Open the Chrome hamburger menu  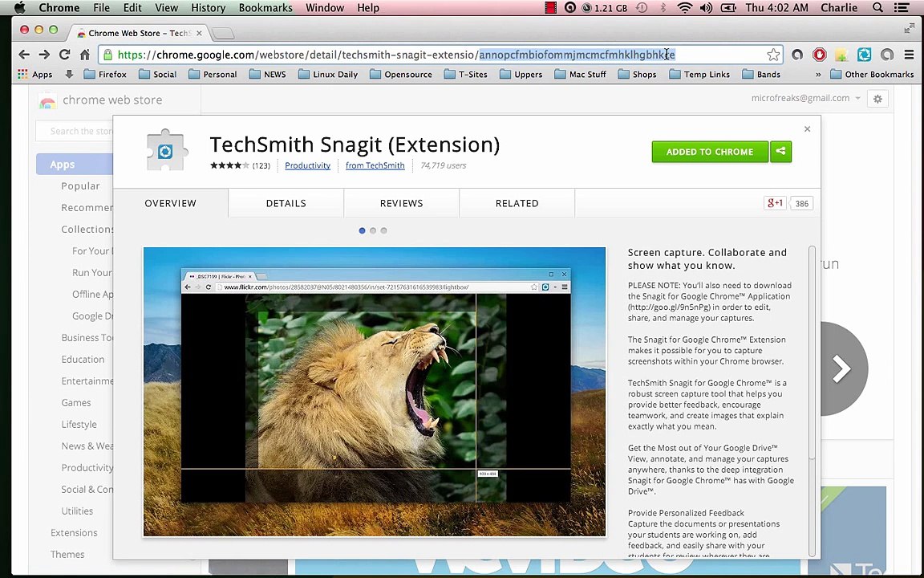[x=909, y=55]
